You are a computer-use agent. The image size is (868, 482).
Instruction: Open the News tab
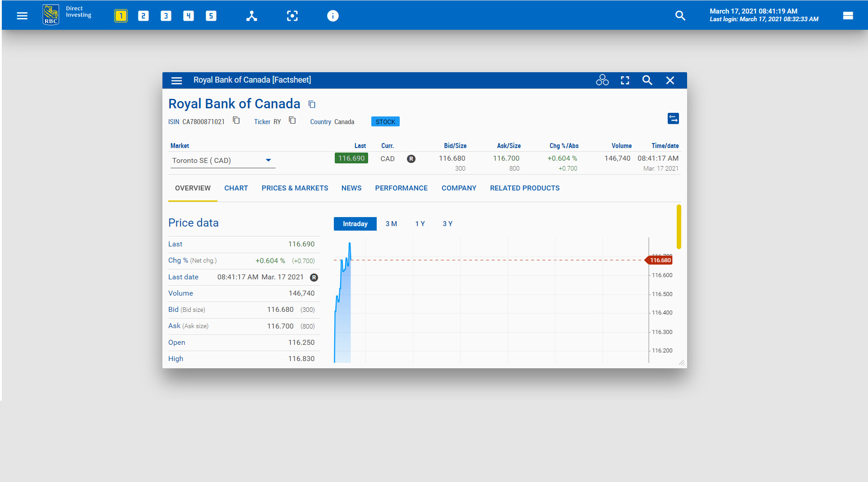[x=351, y=188]
